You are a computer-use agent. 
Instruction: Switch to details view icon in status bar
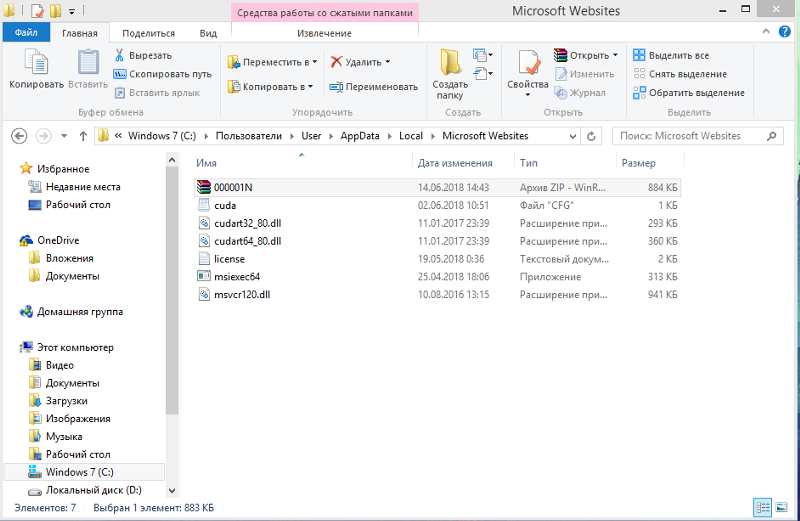[x=763, y=507]
